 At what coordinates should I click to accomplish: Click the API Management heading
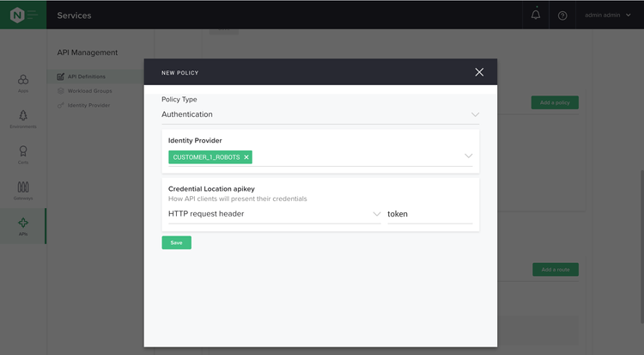coord(88,52)
